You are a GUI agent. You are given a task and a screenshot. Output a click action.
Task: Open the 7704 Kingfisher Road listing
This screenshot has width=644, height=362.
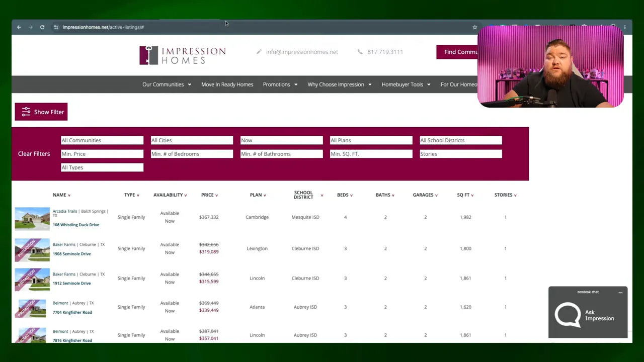pyautogui.click(x=72, y=312)
